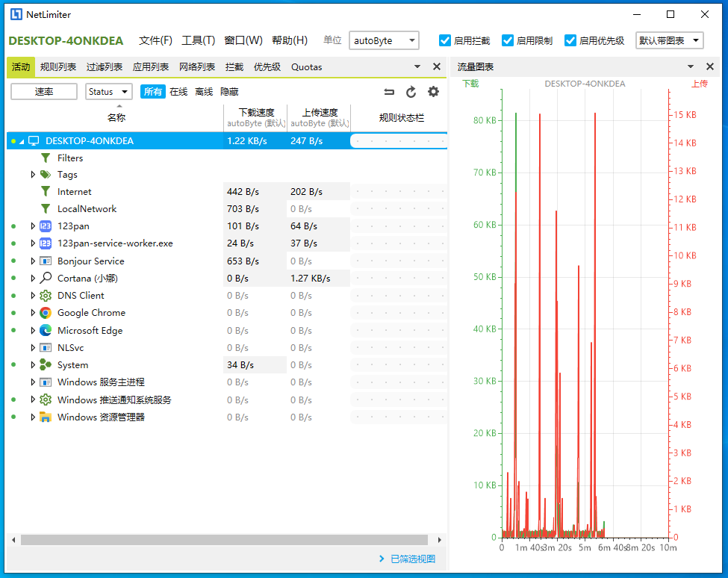Open the 默认带图表 dropdown
Image resolution: width=728 pixels, height=578 pixels.
[x=669, y=40]
